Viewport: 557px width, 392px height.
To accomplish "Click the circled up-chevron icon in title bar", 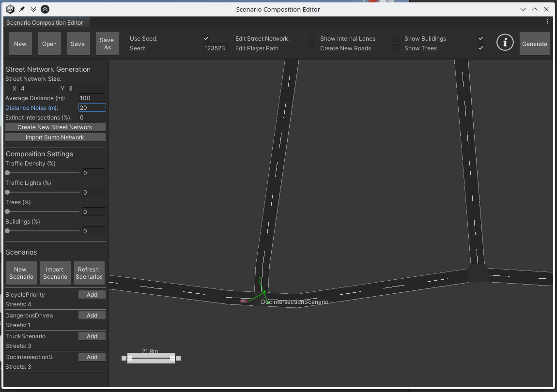I will coord(45,9).
